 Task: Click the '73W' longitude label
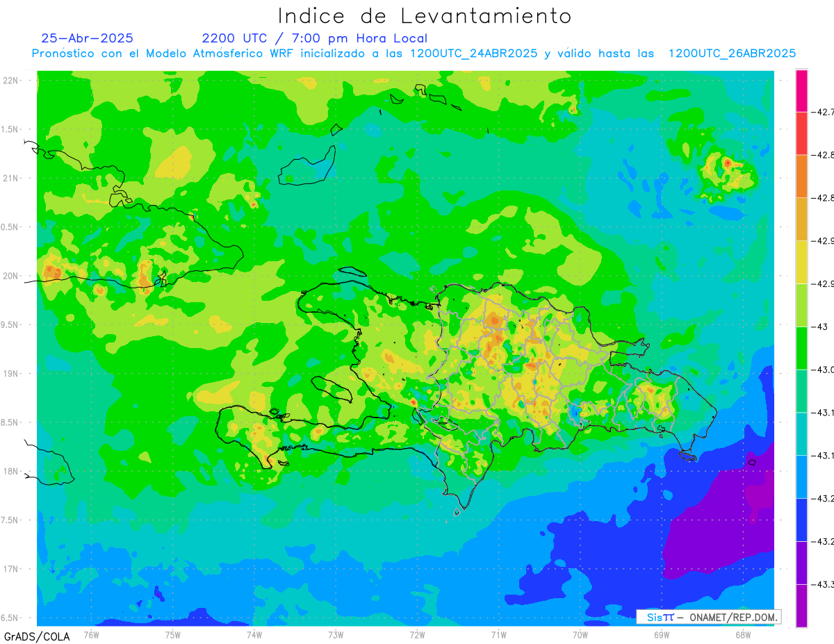pyautogui.click(x=336, y=634)
